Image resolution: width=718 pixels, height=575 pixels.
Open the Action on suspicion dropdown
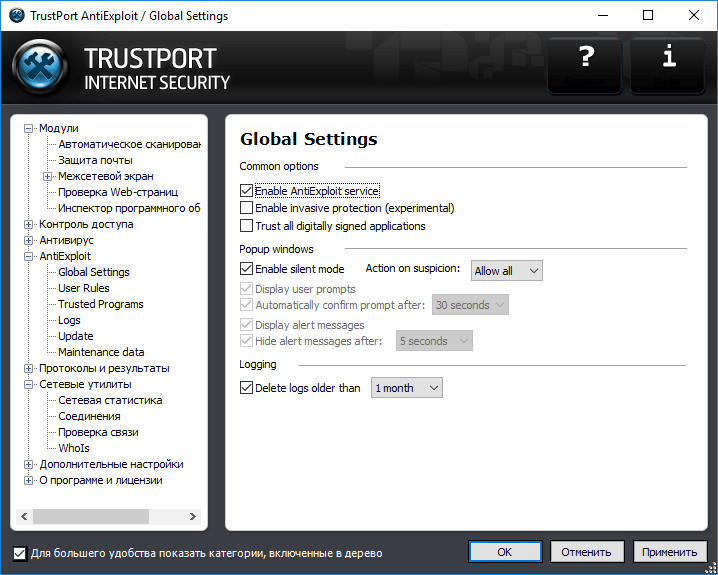coord(507,271)
